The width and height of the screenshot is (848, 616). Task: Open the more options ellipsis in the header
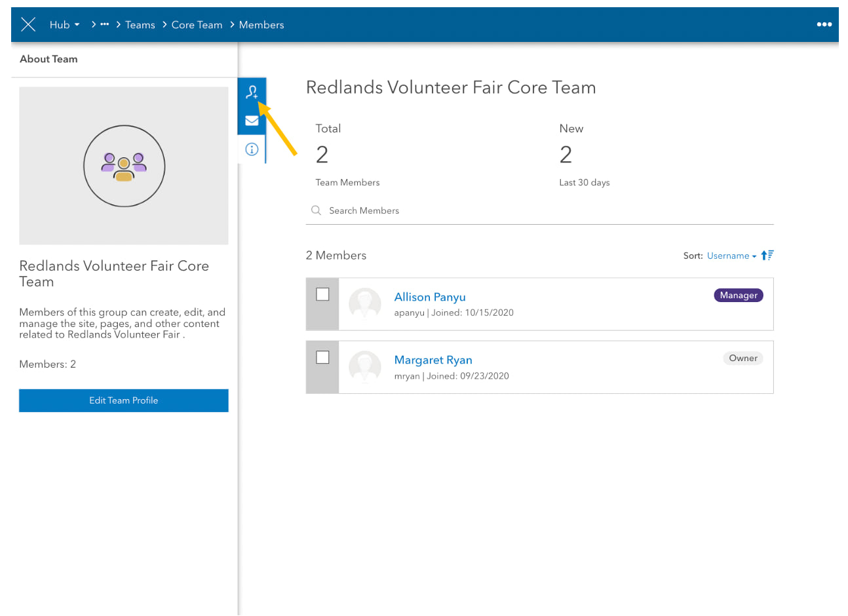coord(824,25)
